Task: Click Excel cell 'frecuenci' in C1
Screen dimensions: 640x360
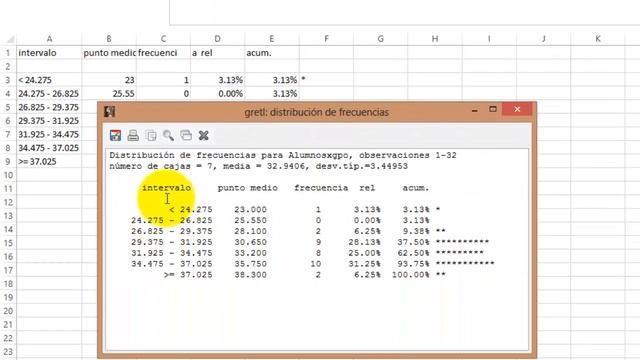Action: coord(163,53)
